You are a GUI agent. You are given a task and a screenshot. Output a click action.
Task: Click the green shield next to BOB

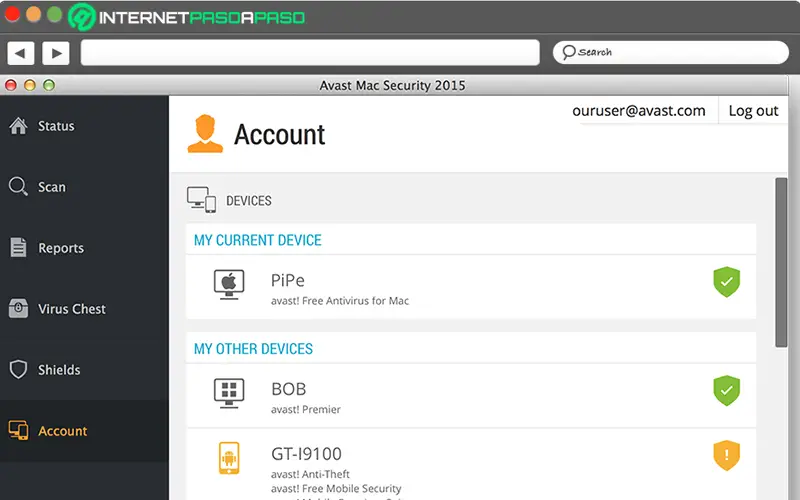(x=726, y=391)
